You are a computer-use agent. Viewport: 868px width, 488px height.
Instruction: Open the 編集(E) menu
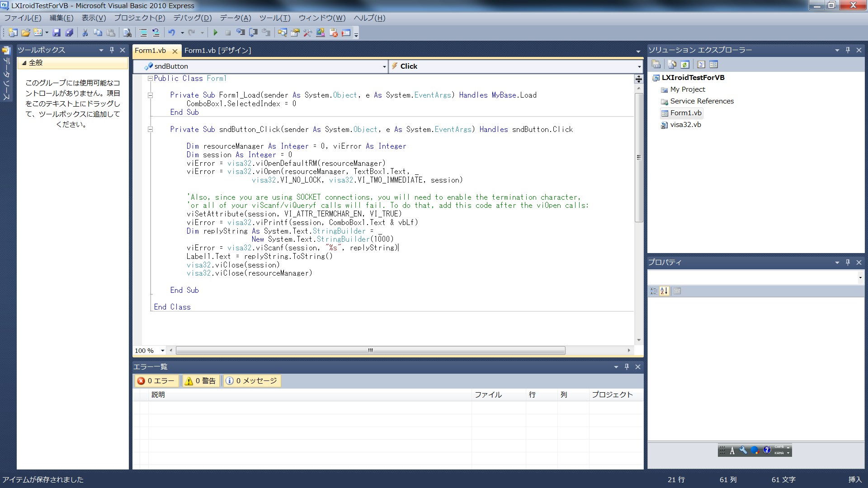click(x=61, y=18)
